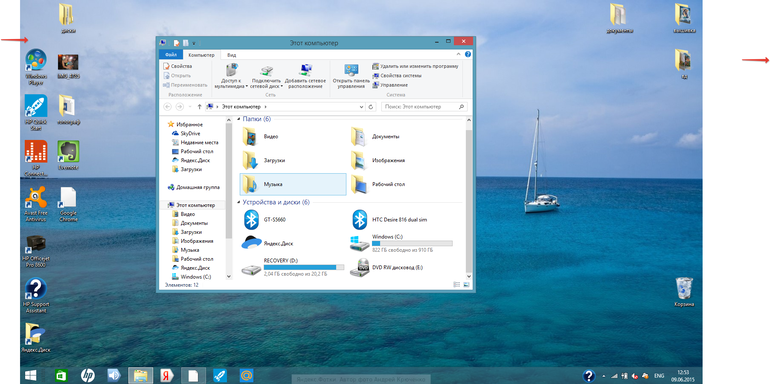Screen dimensions: 770x384
Task: Go up one level with up arrow
Action: 199,107
